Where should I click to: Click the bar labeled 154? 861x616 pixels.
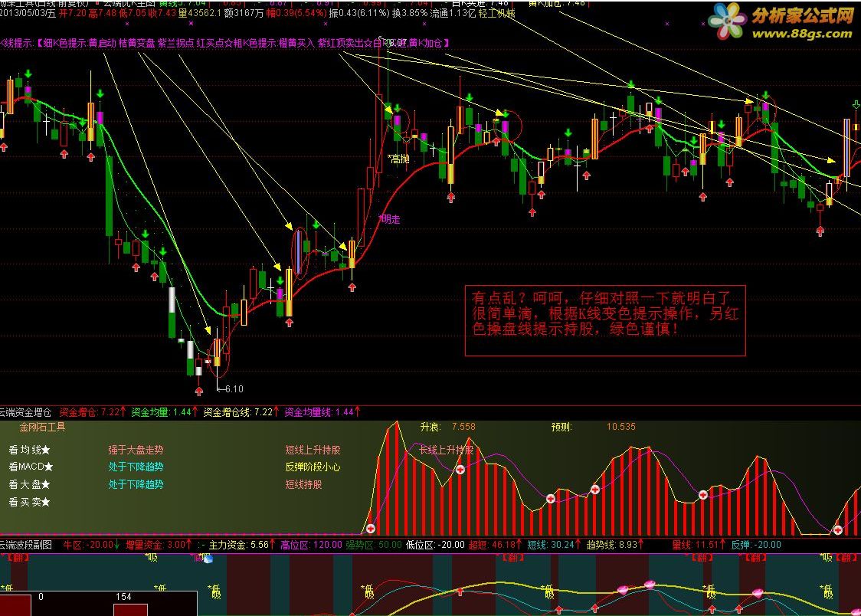130,609
